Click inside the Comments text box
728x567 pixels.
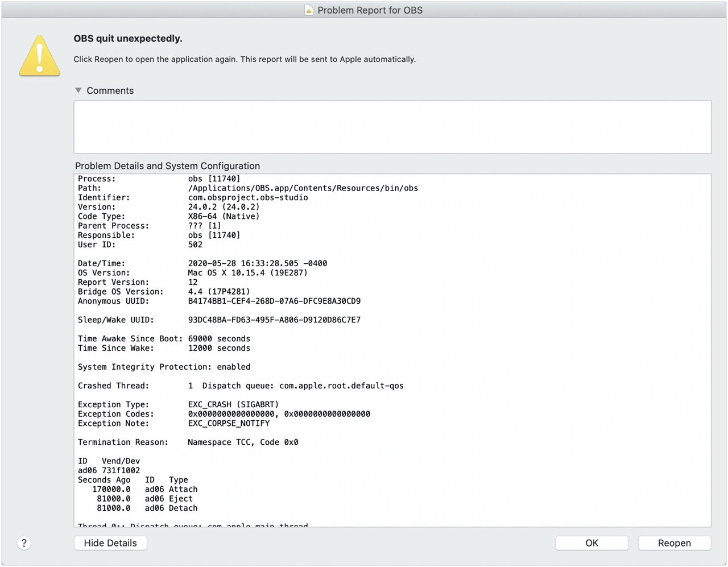(x=392, y=127)
